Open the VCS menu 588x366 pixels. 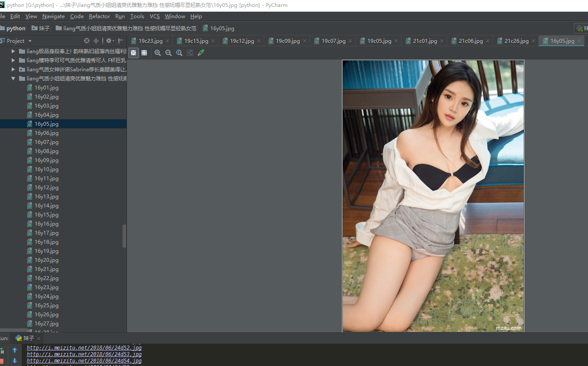155,16
